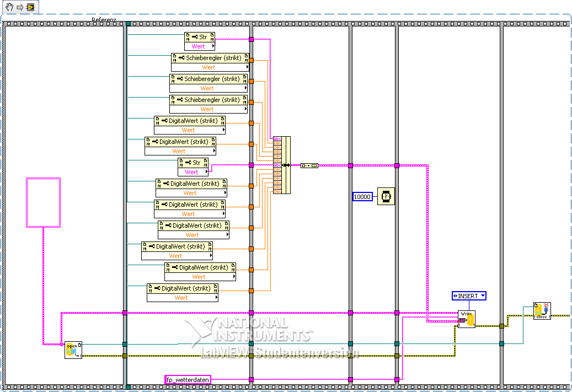Select the Str node between the DigitalWert nodes

(193, 167)
